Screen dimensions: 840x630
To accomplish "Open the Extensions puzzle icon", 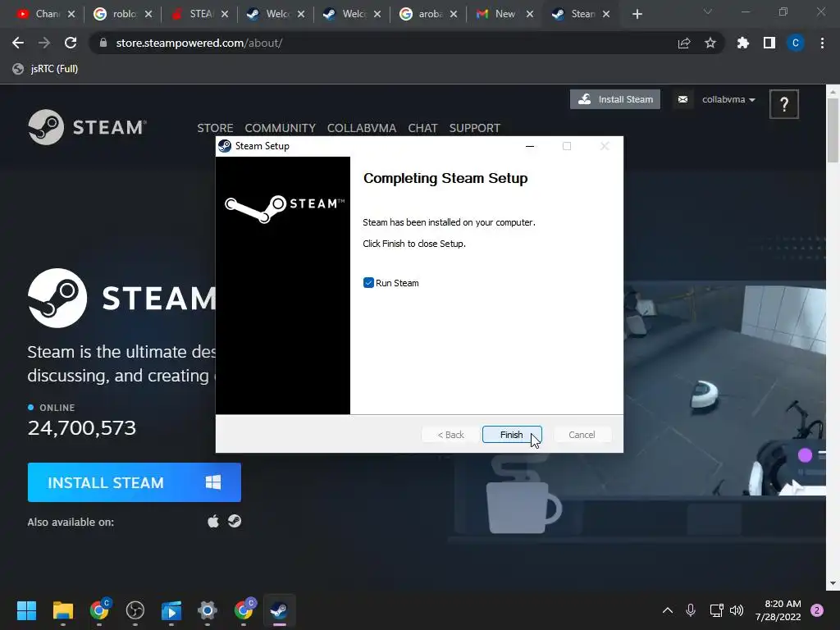I will pos(742,43).
